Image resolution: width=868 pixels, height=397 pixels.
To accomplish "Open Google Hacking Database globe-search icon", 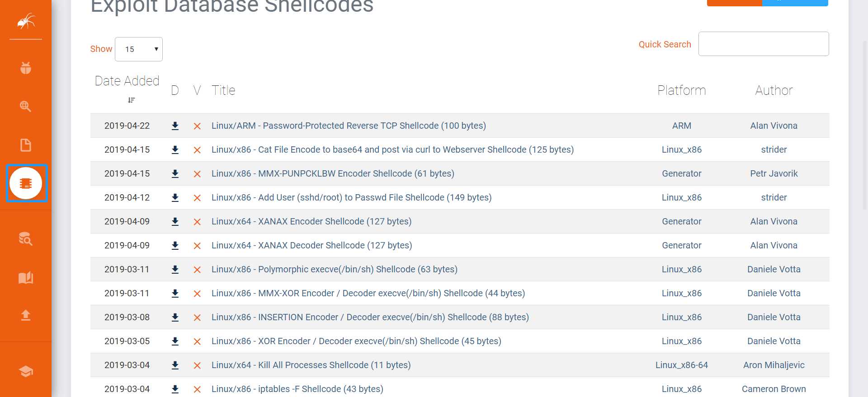I will pyautogui.click(x=26, y=107).
